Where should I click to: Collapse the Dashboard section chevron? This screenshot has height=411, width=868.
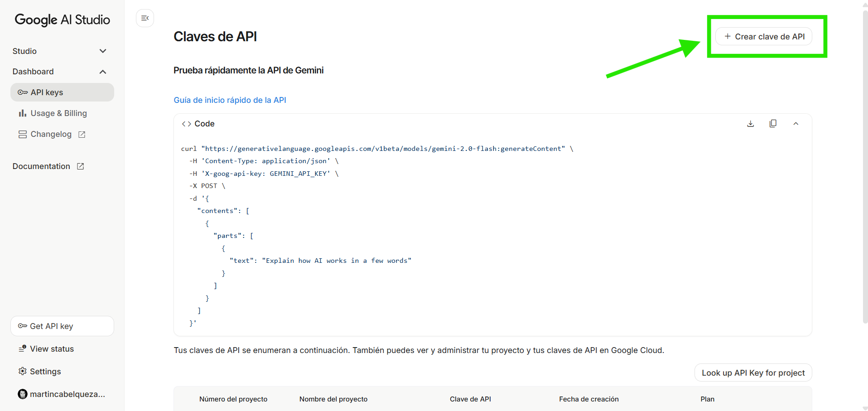tap(103, 72)
